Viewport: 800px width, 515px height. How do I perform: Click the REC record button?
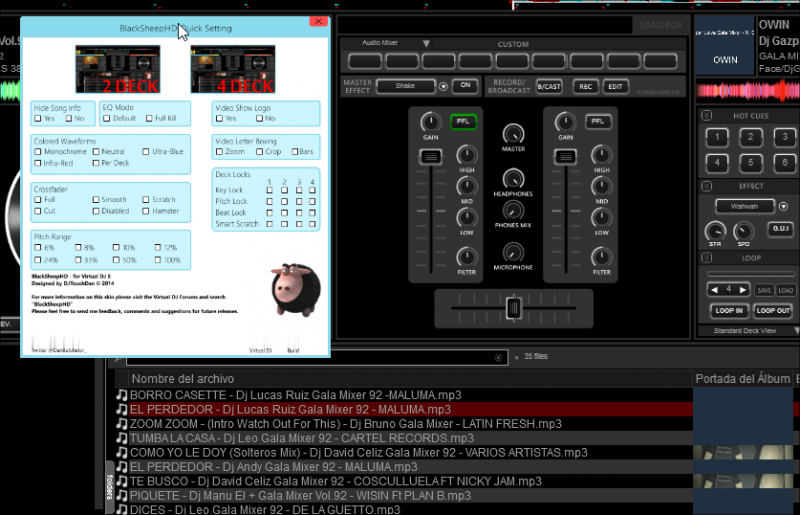(x=586, y=87)
